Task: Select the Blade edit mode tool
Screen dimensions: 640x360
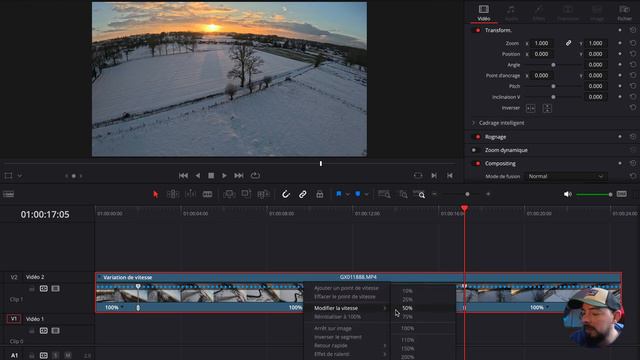Action: pos(207,194)
